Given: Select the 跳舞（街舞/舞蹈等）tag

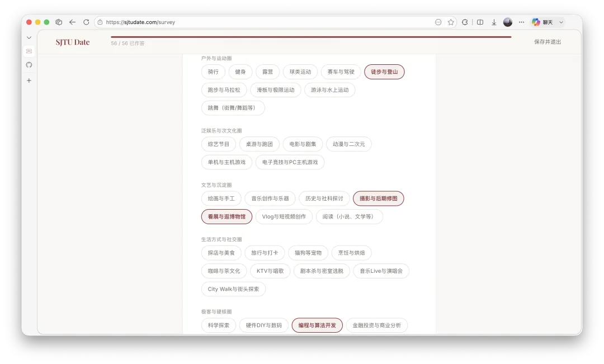Looking at the screenshot, I should point(233,108).
